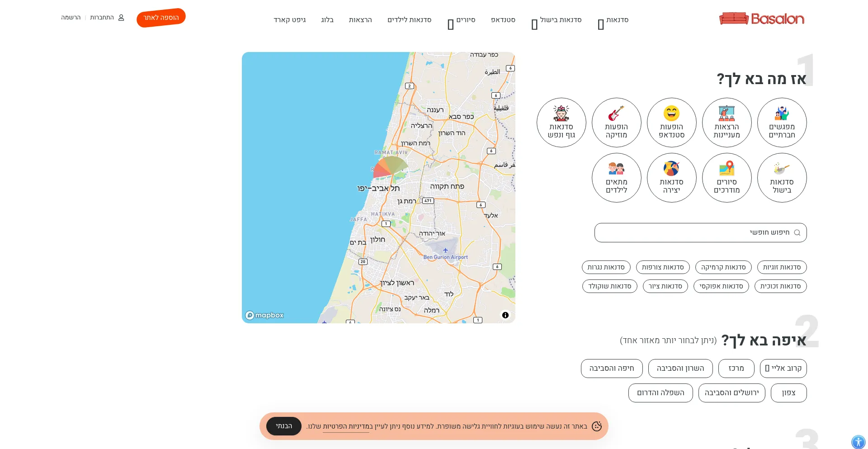Viewport: 868px width, 449px height.
Task: Select the הרצאות מעניינות category icon
Action: (726, 123)
